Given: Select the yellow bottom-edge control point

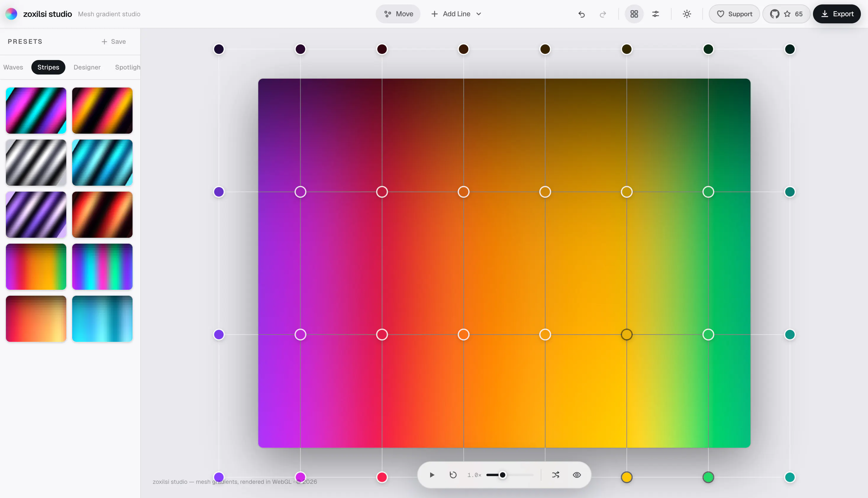Looking at the screenshot, I should pos(627,477).
